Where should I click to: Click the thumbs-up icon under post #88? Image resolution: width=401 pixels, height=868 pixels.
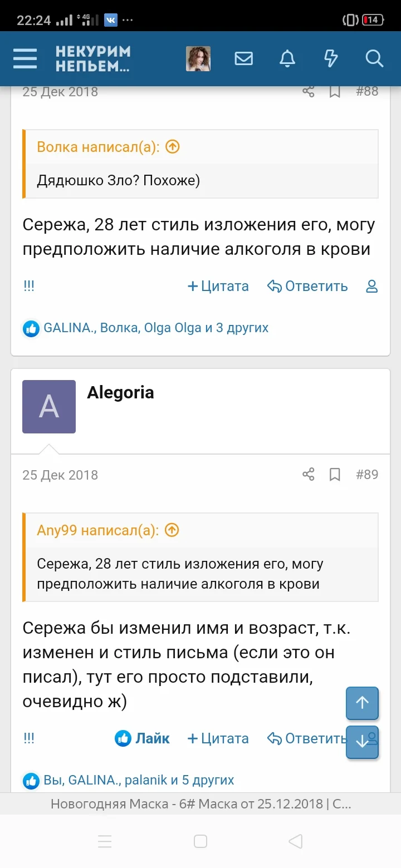31,329
